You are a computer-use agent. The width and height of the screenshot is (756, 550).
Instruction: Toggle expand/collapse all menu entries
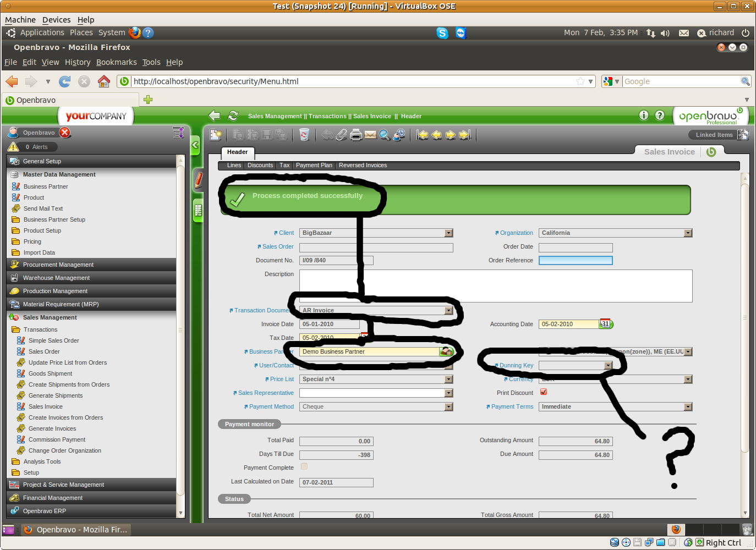pyautogui.click(x=178, y=133)
